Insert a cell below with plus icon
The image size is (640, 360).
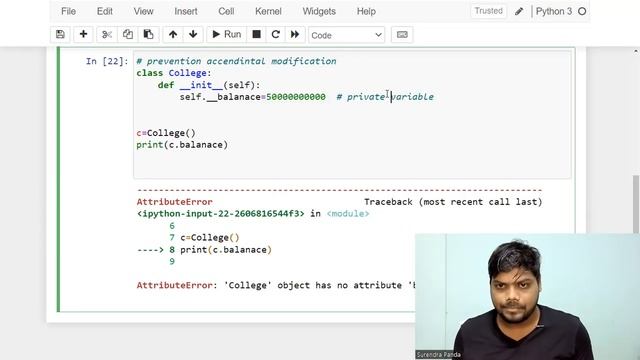83,35
